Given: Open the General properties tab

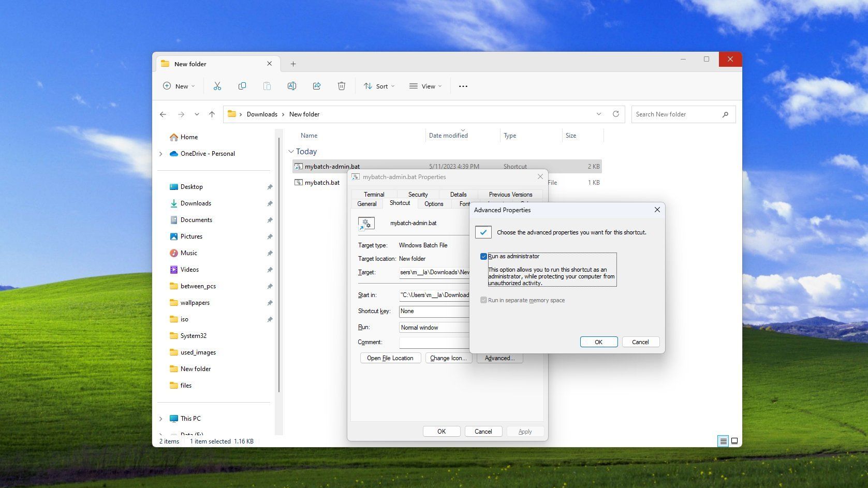Looking at the screenshot, I should click(x=366, y=204).
